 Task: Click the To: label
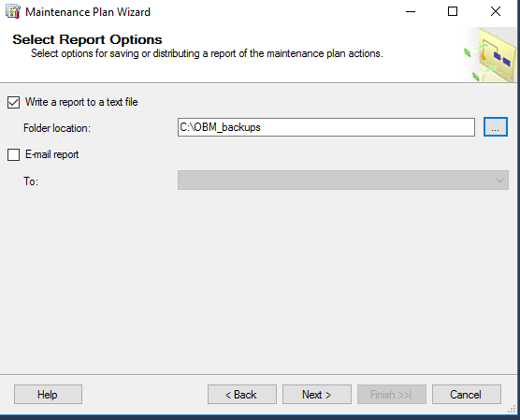click(31, 181)
